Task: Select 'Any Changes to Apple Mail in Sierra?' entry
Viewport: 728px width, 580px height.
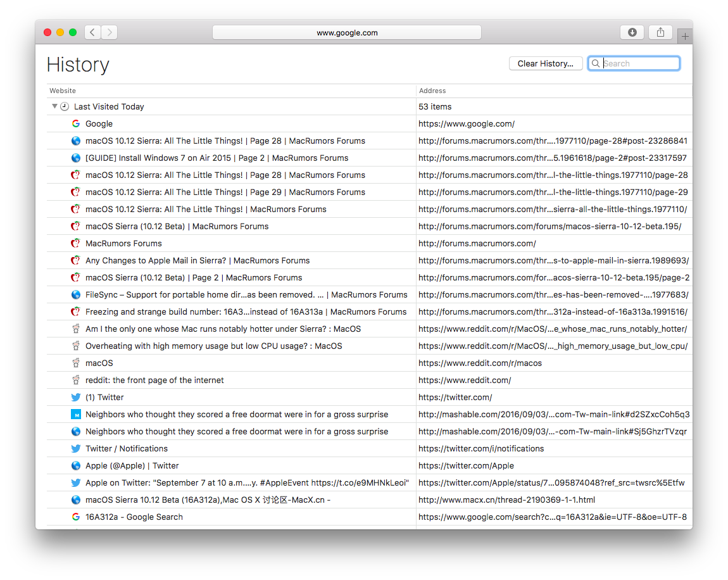Action: pos(369,260)
